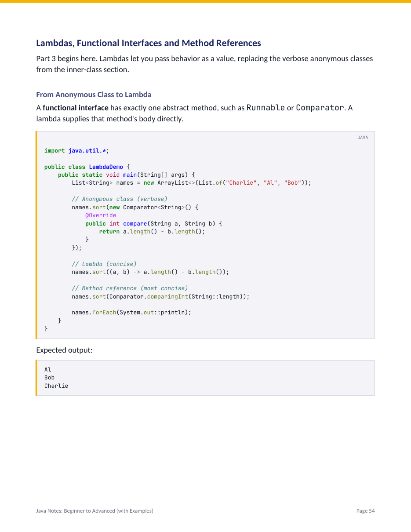Click the output line 'Bob'
This screenshot has width=411, height=532.
pos(49,378)
